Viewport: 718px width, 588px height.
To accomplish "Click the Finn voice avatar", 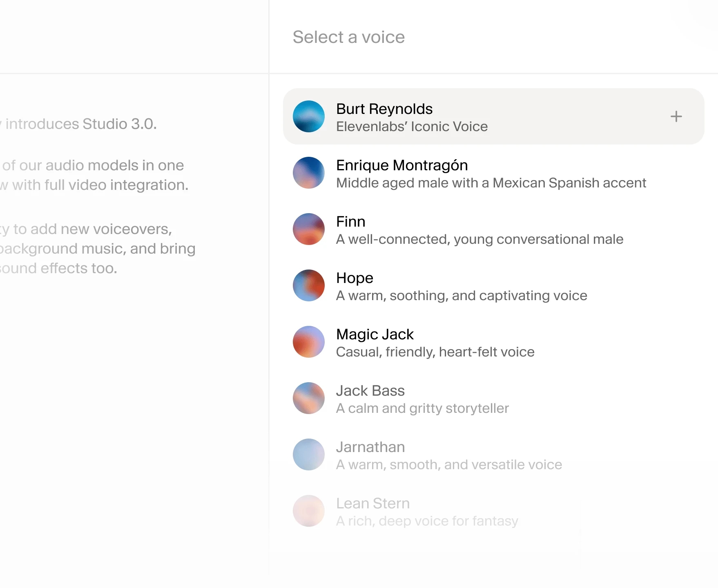I will pyautogui.click(x=309, y=229).
